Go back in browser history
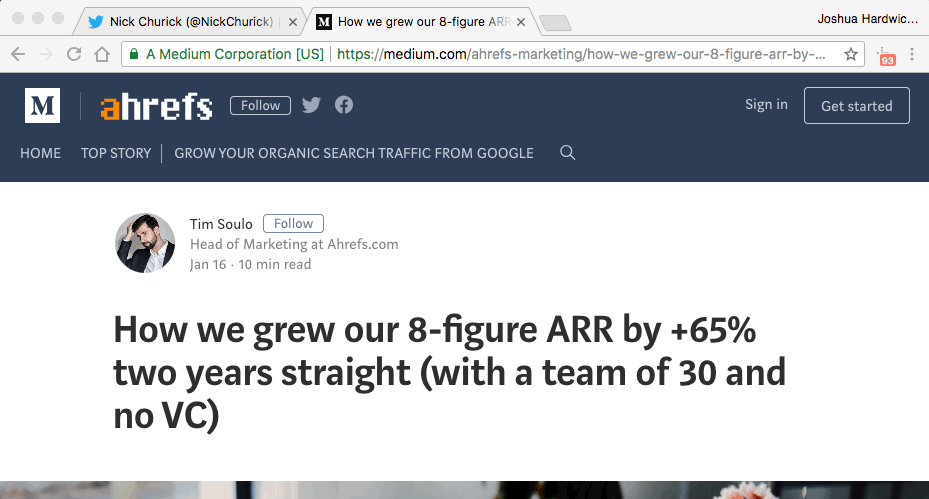The image size is (929, 499). pos(18,55)
